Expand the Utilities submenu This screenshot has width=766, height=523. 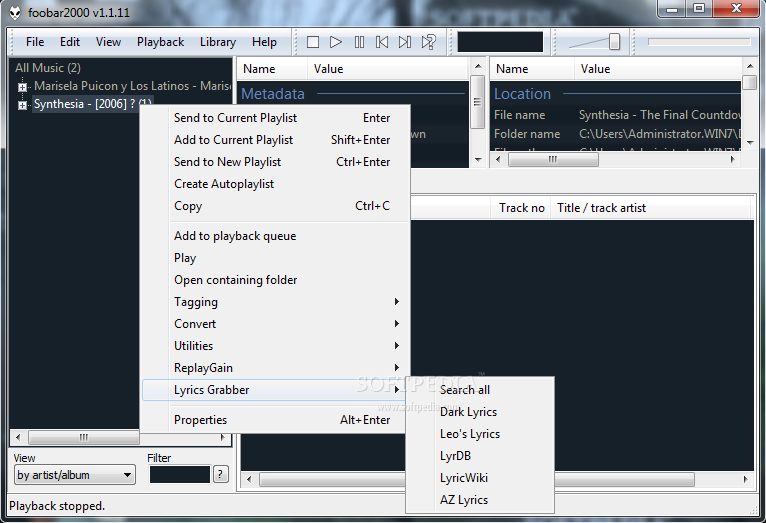pyautogui.click(x=276, y=346)
